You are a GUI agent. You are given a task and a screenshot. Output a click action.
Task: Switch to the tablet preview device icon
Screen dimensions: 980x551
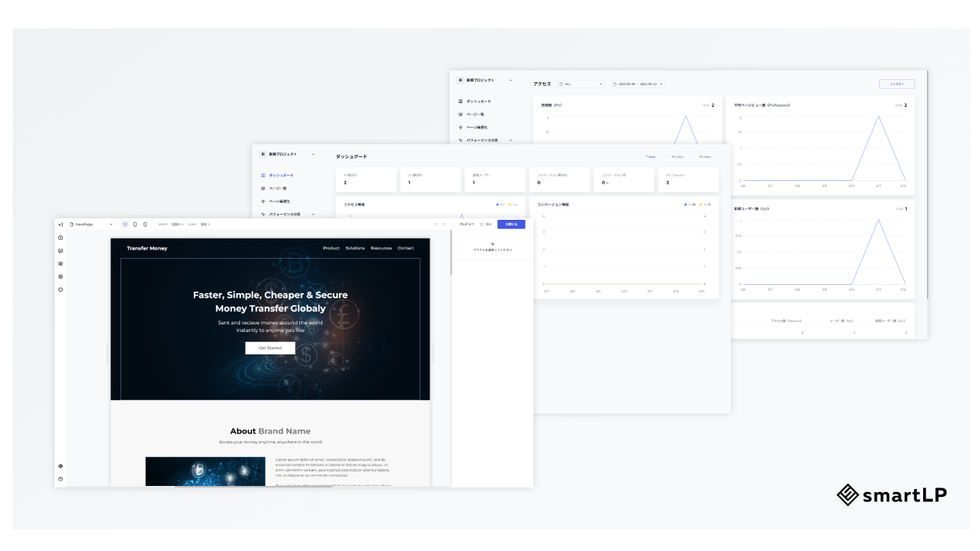tap(135, 224)
